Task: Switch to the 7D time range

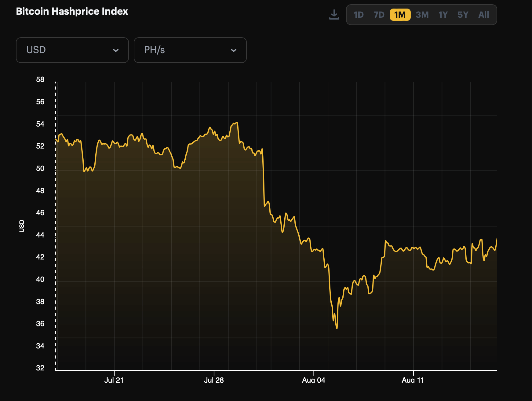Action: 379,15
